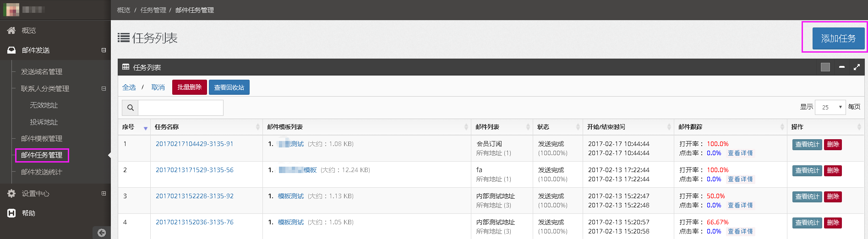Click the 全选 link

point(129,87)
